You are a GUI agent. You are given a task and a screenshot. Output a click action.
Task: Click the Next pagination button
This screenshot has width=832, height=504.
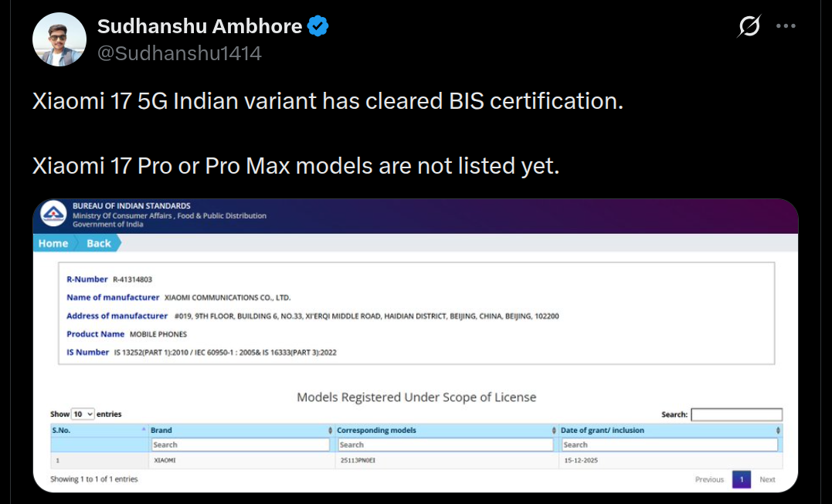click(767, 479)
